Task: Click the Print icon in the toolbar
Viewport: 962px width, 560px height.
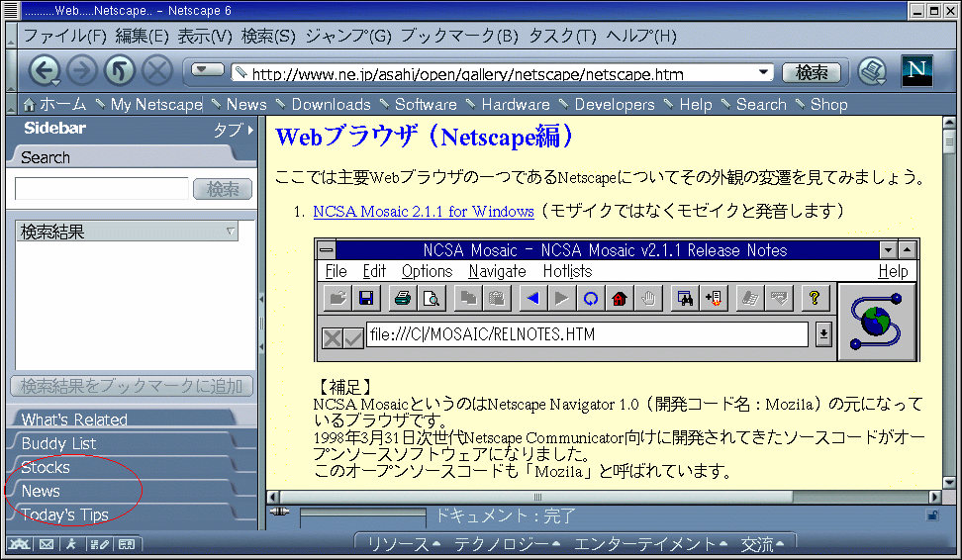Action: (x=871, y=71)
